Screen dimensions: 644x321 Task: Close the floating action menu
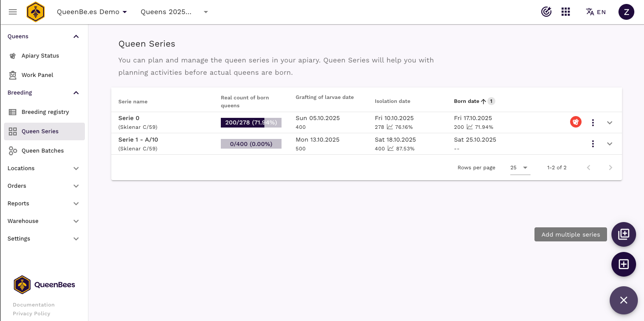[623, 300]
